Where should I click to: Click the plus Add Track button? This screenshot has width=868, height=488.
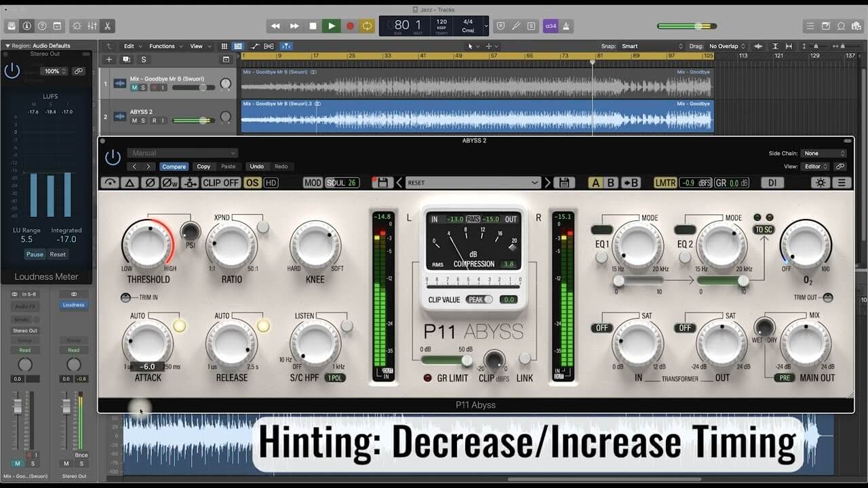108,60
